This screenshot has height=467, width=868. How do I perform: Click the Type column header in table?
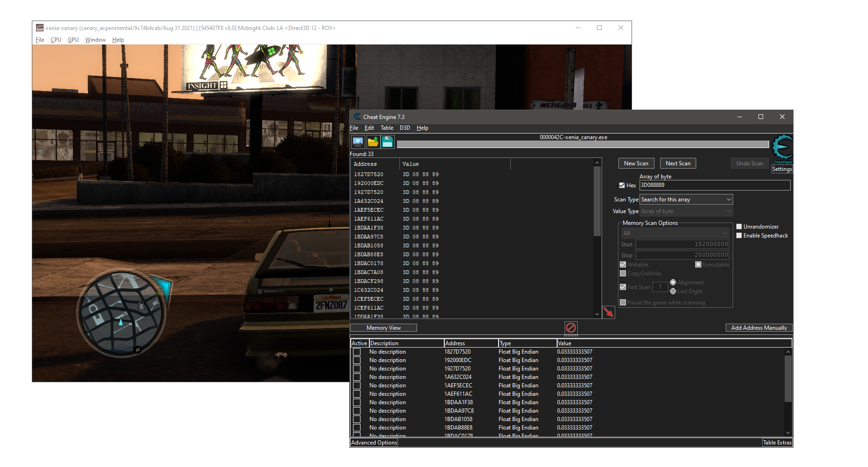coord(527,343)
